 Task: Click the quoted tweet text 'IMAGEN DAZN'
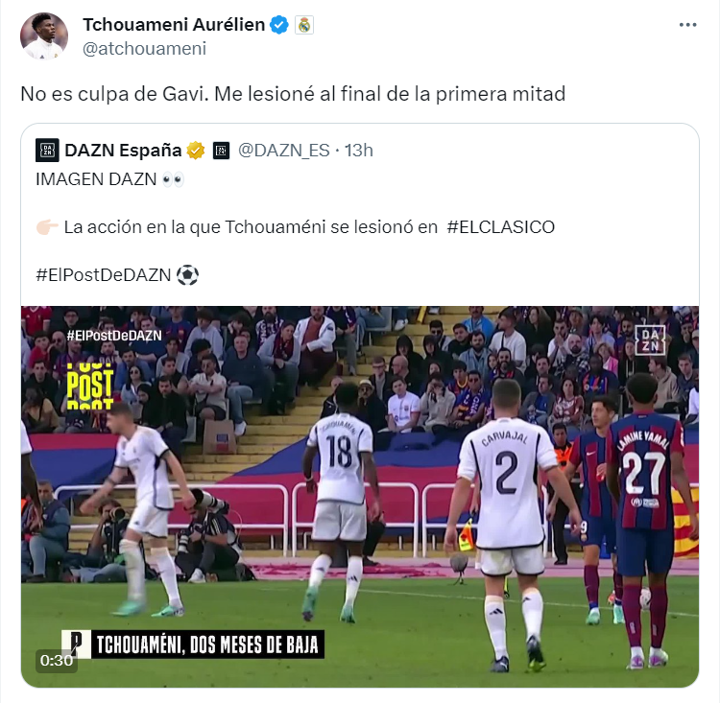[96, 179]
